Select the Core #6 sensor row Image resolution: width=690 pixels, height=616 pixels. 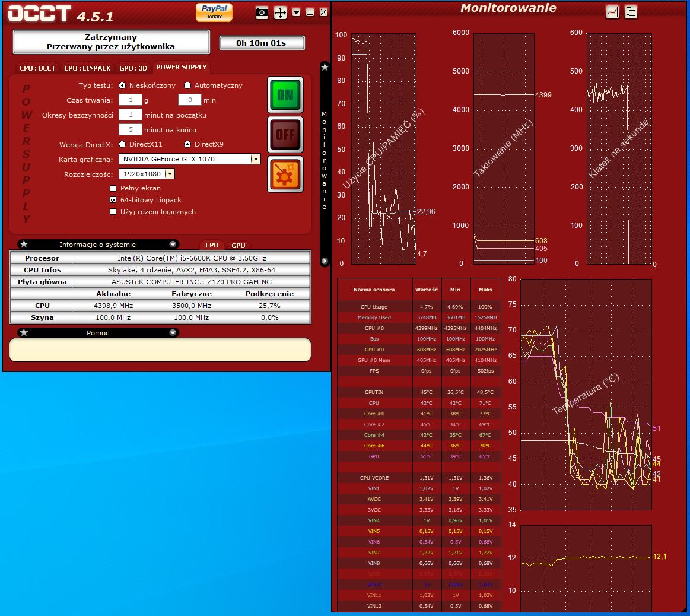click(x=419, y=446)
